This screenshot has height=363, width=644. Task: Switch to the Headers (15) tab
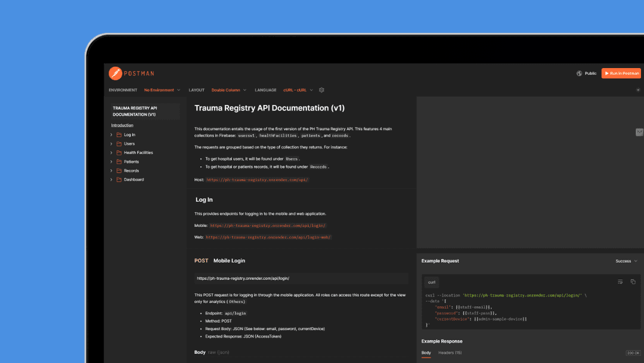[450, 352]
